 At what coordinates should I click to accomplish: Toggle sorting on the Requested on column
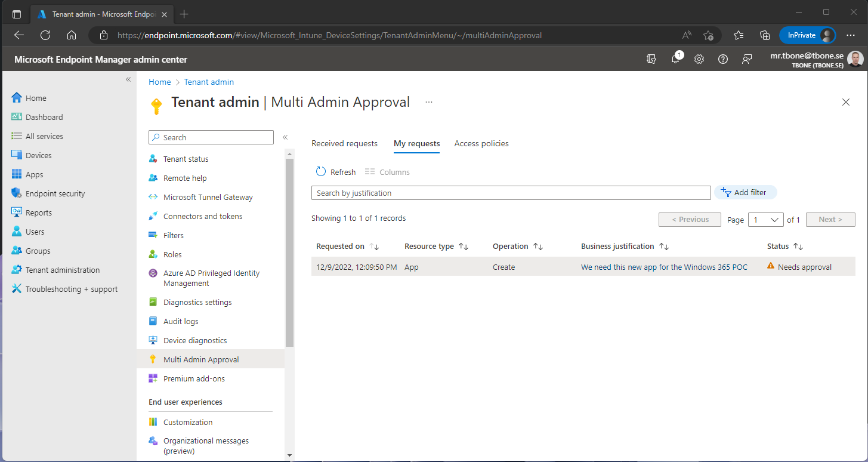374,246
